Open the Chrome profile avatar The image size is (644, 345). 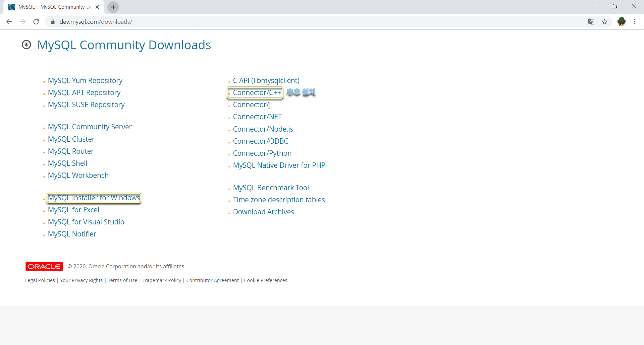[622, 22]
